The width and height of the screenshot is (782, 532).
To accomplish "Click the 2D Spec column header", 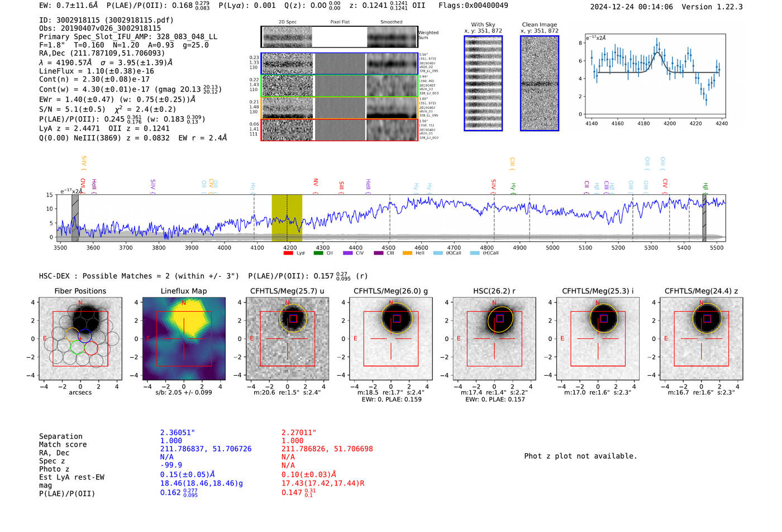I will [x=288, y=22].
